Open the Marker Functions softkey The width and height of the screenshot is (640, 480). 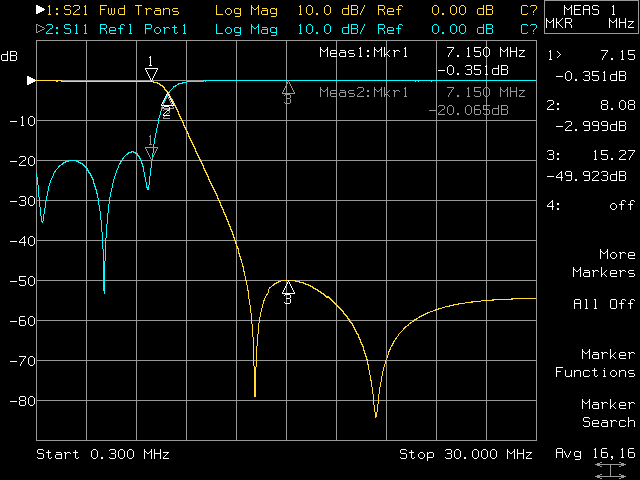pyautogui.click(x=595, y=363)
